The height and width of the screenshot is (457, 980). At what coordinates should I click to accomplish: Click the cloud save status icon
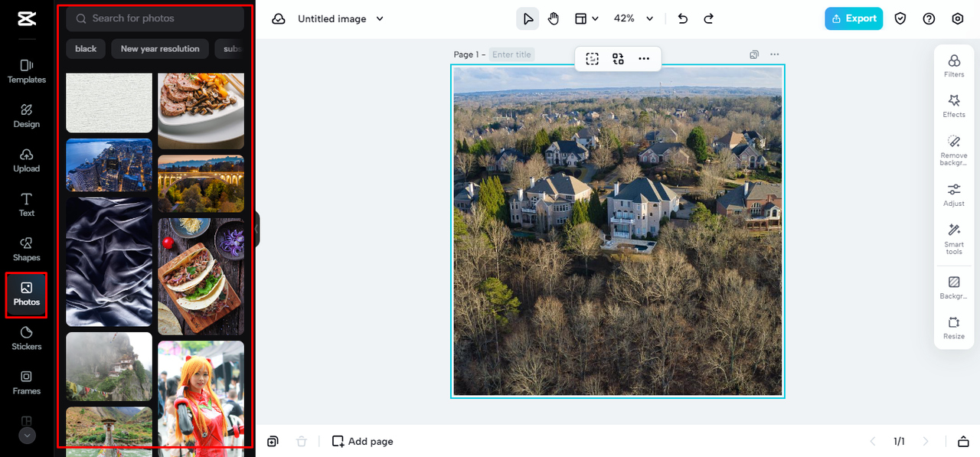pos(278,19)
